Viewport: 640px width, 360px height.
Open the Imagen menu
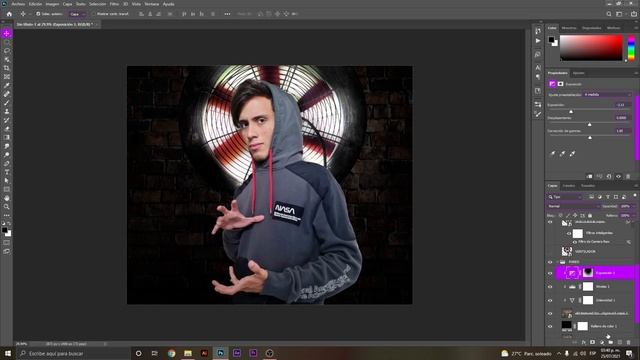pyautogui.click(x=52, y=4)
